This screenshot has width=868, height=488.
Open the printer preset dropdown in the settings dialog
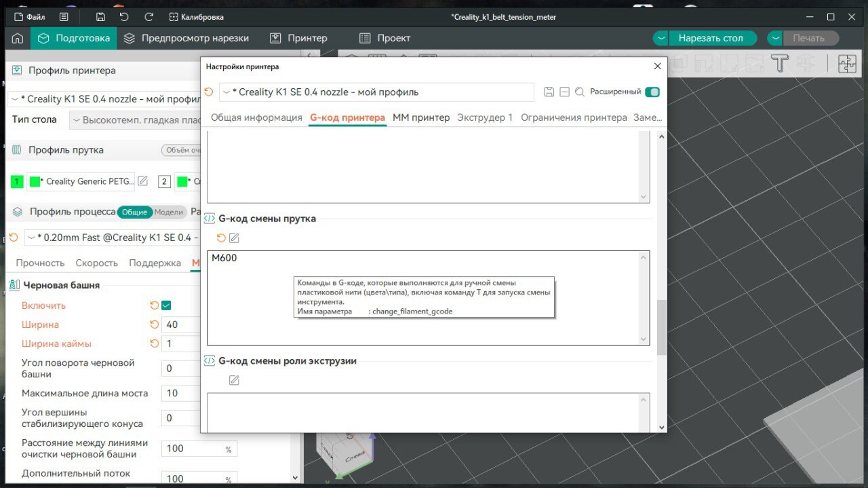pyautogui.click(x=376, y=92)
